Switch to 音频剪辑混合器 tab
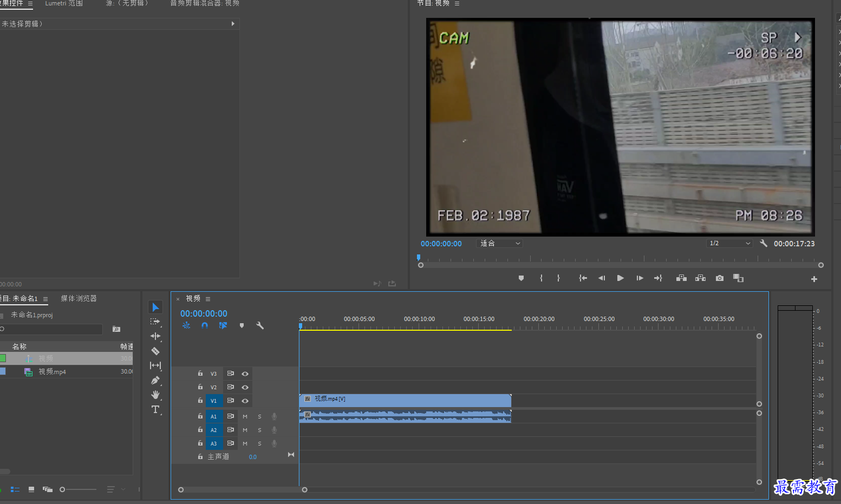This screenshot has width=841, height=504. point(205,3)
